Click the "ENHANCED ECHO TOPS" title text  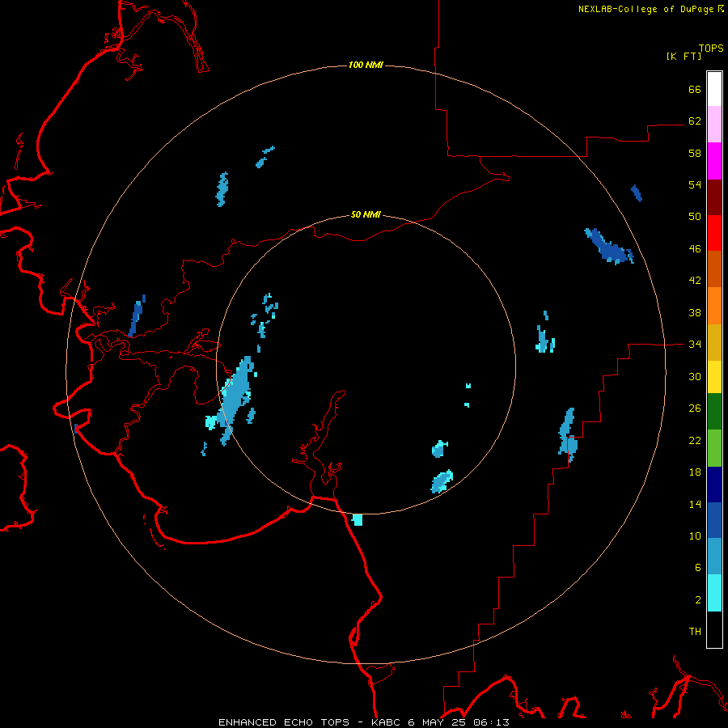[x=284, y=722]
